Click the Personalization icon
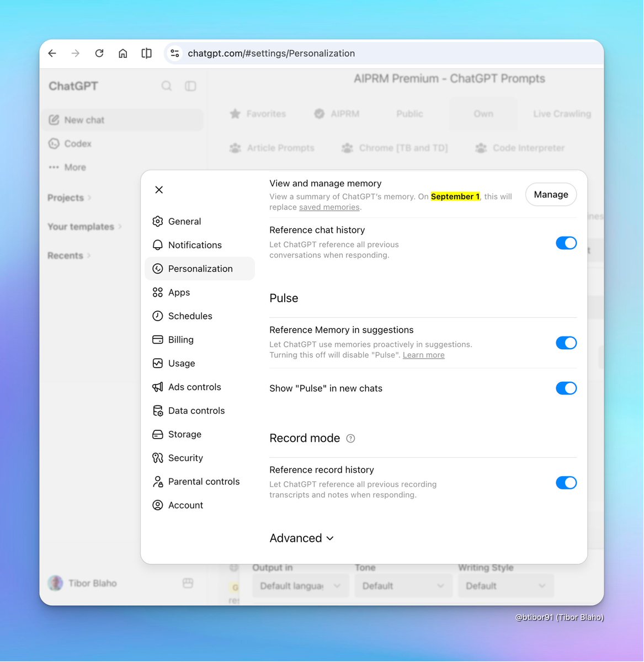Viewport: 644px width, 662px height. (x=158, y=269)
